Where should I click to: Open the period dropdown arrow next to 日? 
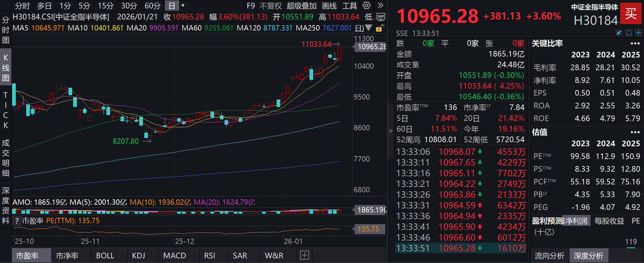tap(183, 6)
